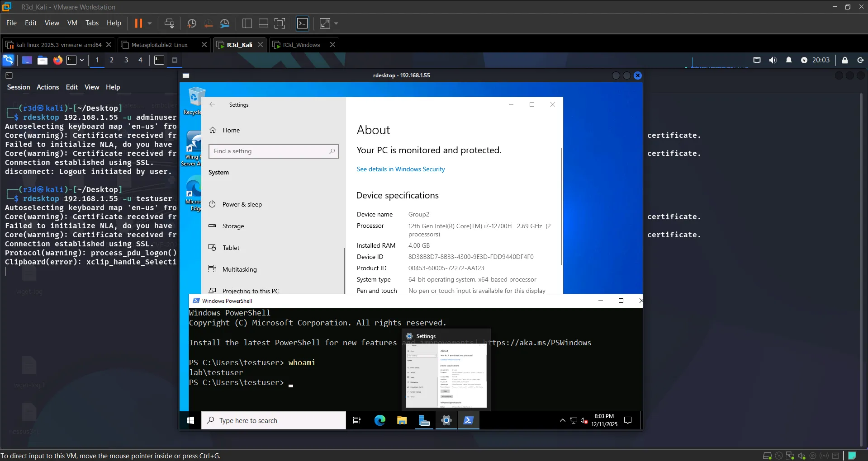The image size is (868, 461).
Task: Click the rdesktop window button in Kali panel
Action: click(175, 60)
